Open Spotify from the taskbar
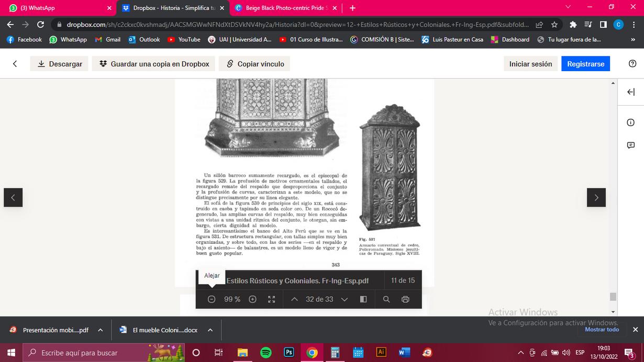The width and height of the screenshot is (644, 362). pos(265,353)
